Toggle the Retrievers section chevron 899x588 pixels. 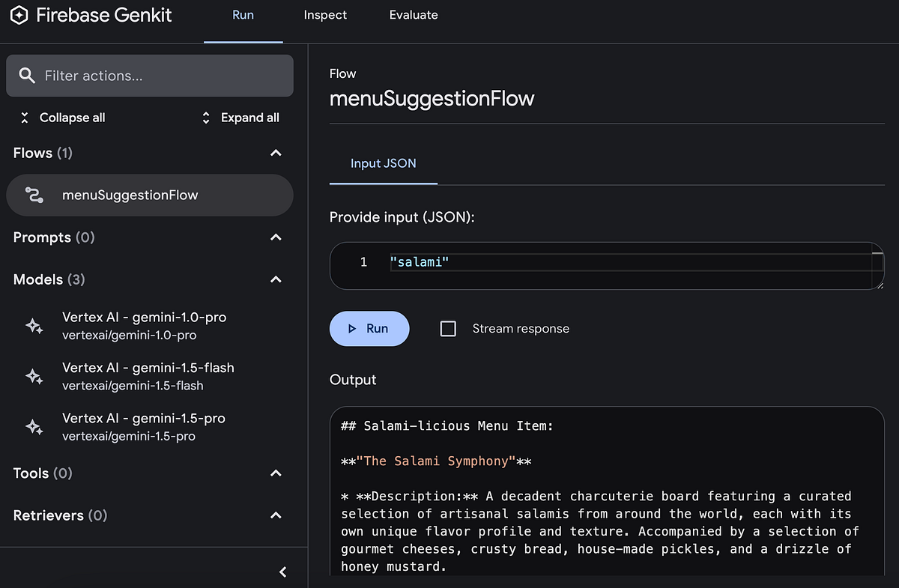coord(276,515)
